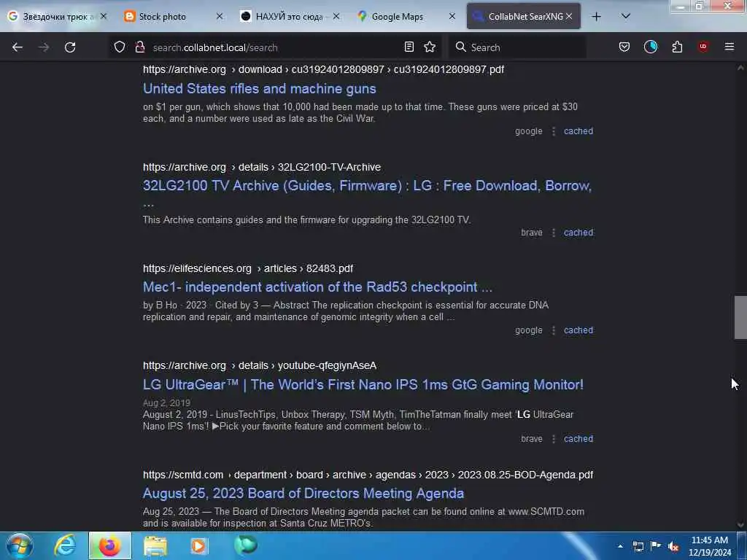Click the archive.org cu31924012809897.pdf URL line

323,69
